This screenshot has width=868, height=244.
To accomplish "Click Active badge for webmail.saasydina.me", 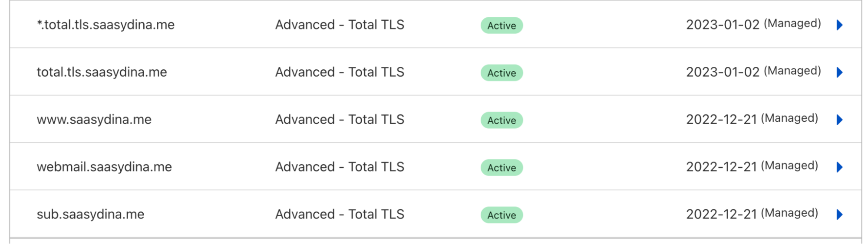I will [x=502, y=168].
